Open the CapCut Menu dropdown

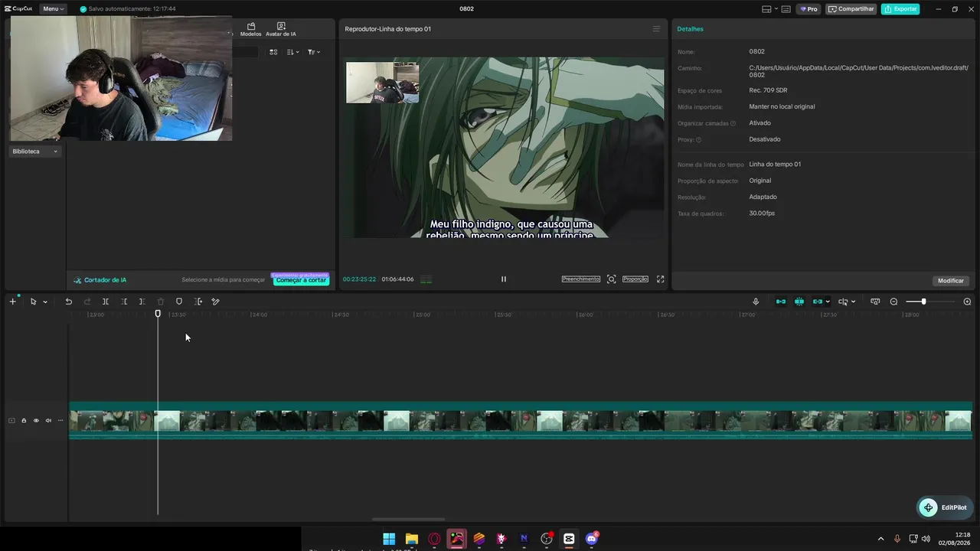[x=53, y=9]
